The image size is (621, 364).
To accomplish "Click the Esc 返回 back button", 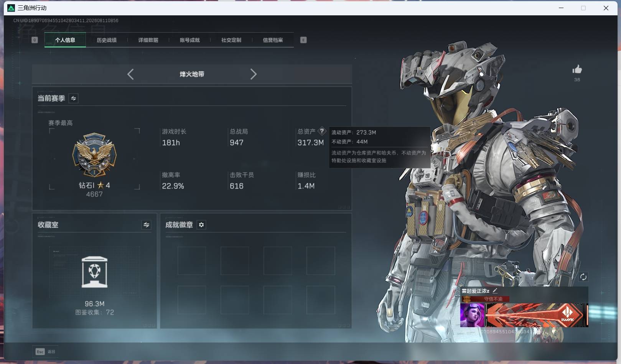I will point(46,351).
